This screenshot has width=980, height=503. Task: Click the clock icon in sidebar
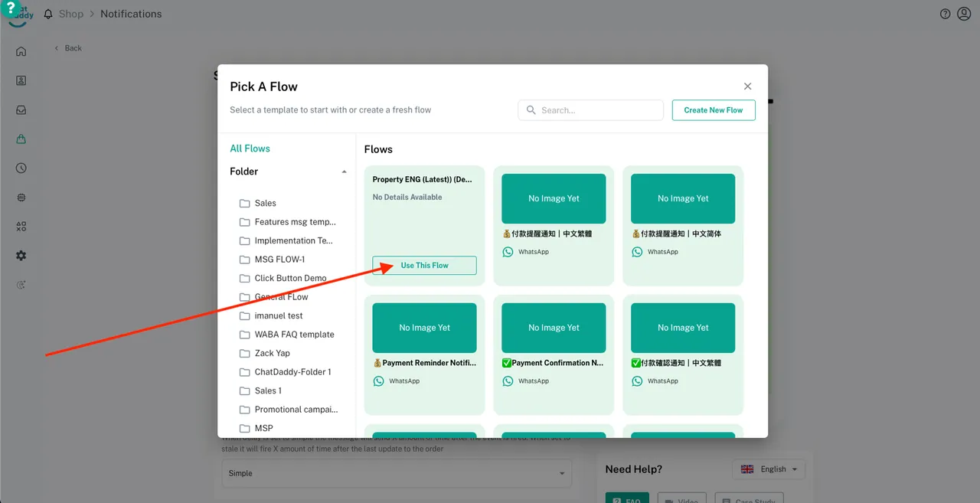tap(21, 168)
